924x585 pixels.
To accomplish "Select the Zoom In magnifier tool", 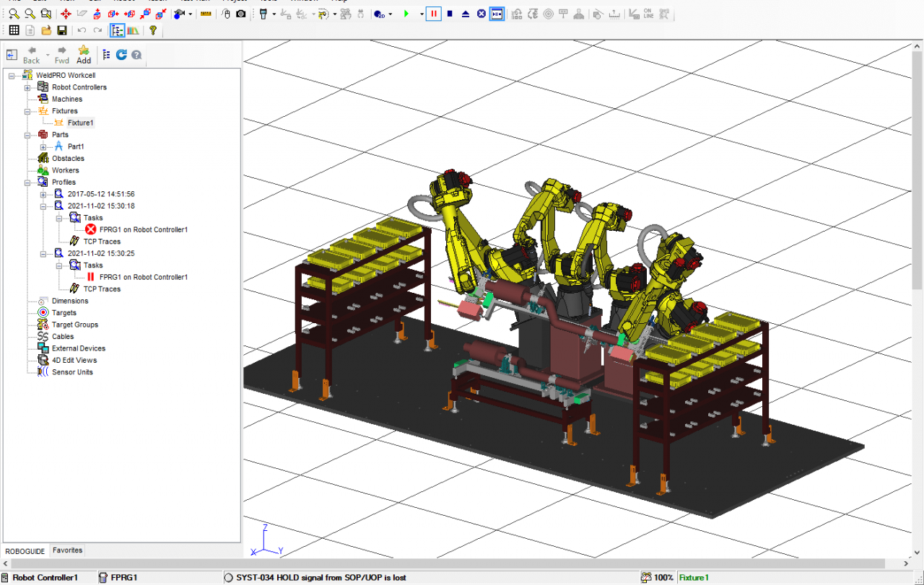I will pyautogui.click(x=14, y=14).
